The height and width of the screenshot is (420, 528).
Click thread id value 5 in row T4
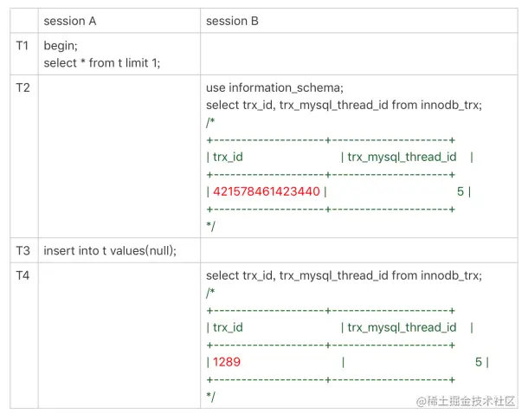pos(479,362)
